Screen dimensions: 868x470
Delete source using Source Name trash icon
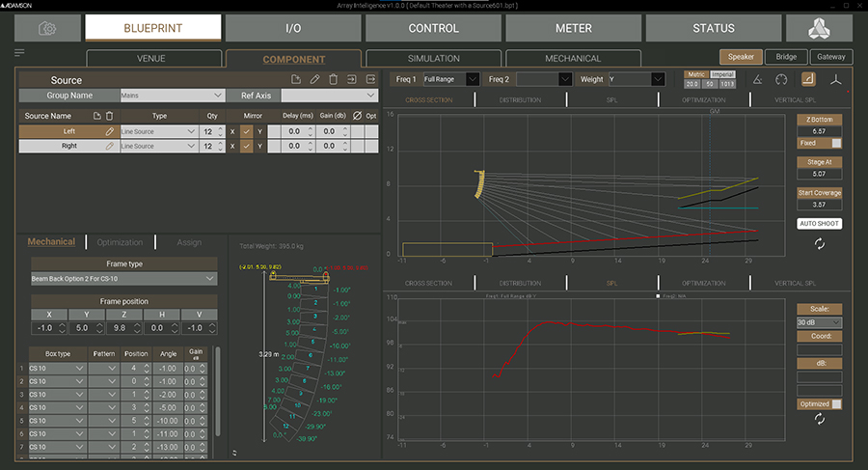point(110,116)
